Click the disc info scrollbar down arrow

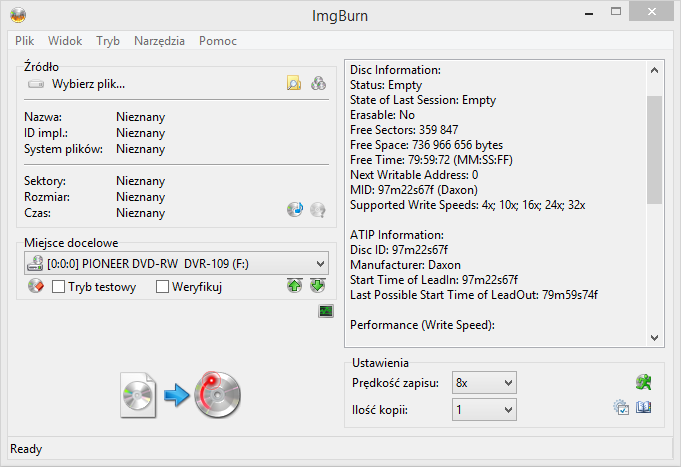[655, 338]
